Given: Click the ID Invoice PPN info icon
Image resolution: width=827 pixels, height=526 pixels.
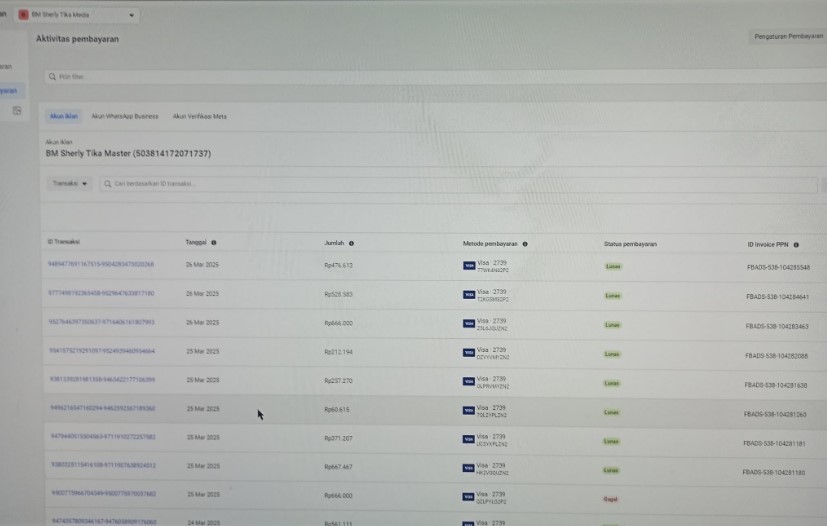Looking at the screenshot, I should point(796,244).
